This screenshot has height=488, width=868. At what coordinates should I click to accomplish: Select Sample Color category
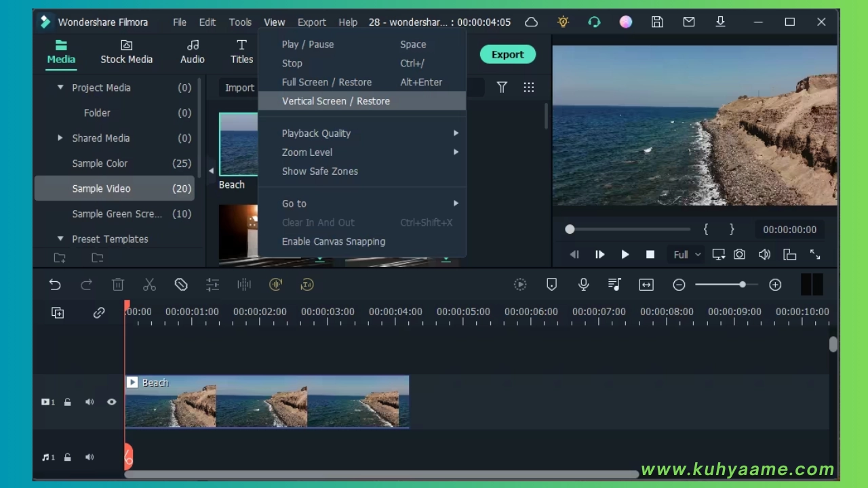pos(114,163)
